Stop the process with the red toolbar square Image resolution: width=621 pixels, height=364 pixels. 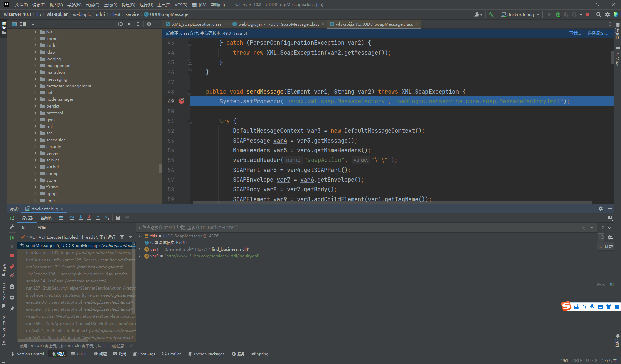[x=588, y=14]
